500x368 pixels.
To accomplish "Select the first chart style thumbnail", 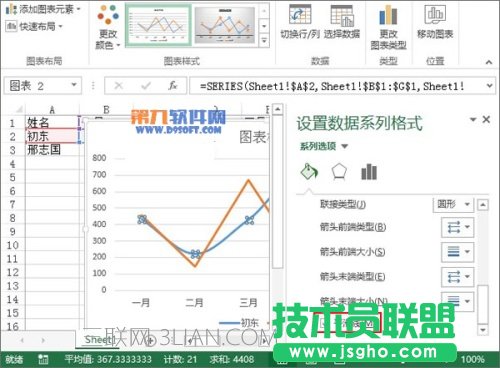I will [x=158, y=25].
